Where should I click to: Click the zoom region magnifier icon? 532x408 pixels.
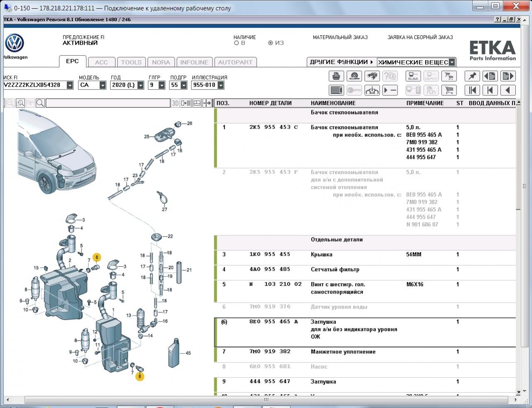pos(20,103)
